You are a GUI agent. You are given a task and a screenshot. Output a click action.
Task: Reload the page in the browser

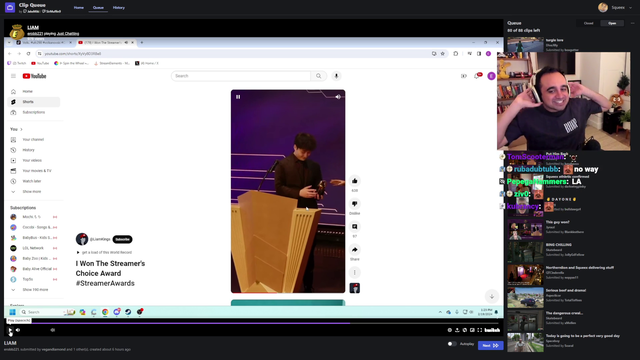[x=28, y=53]
